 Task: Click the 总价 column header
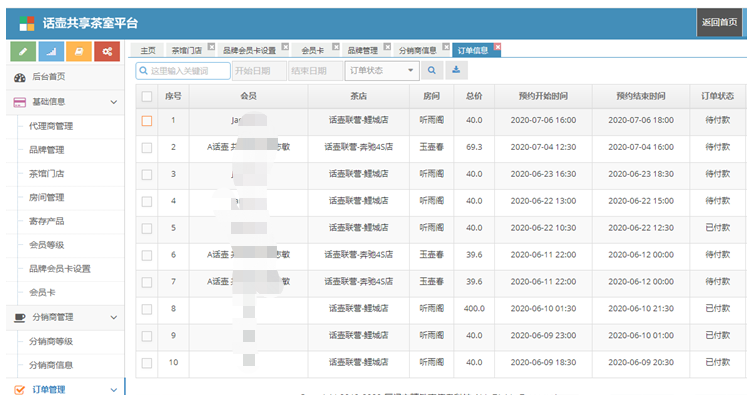click(x=474, y=96)
